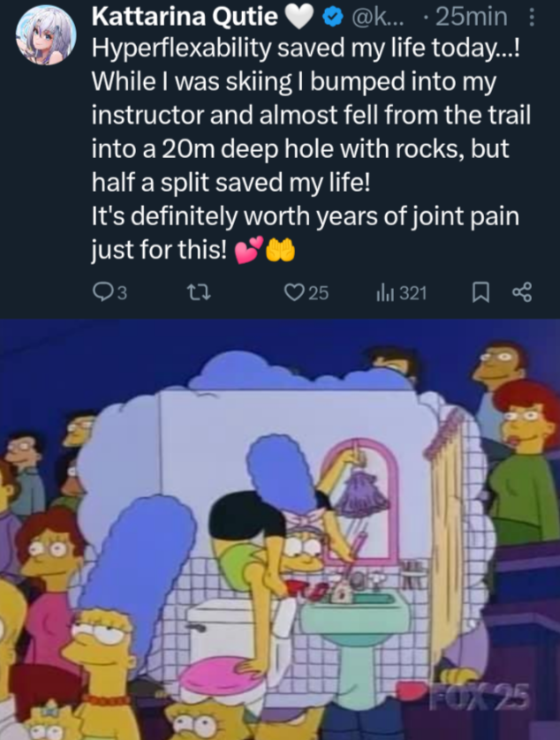Click the tweet text about hyperflexability
The image size is (560, 740).
311,148
